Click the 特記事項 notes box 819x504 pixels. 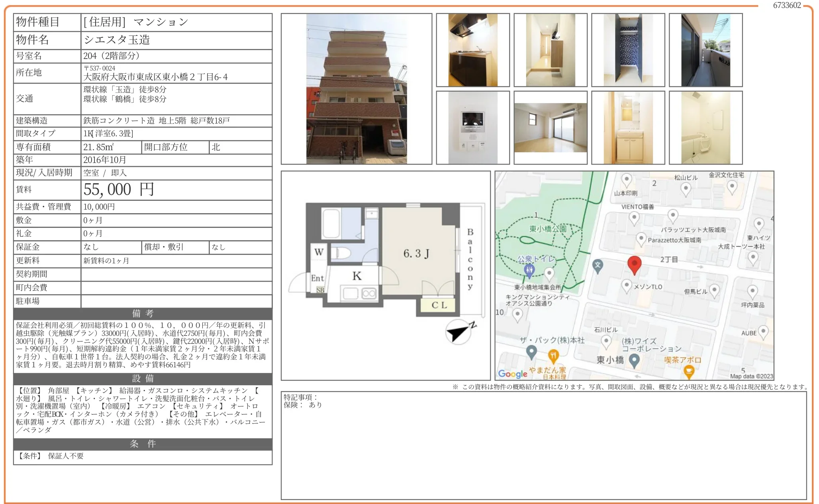[543, 445]
